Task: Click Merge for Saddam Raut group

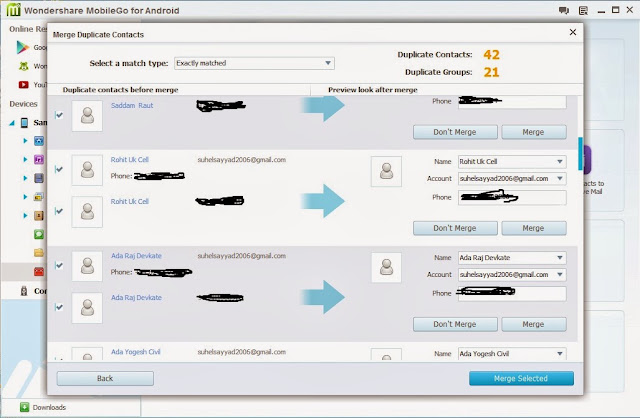Action: (533, 132)
